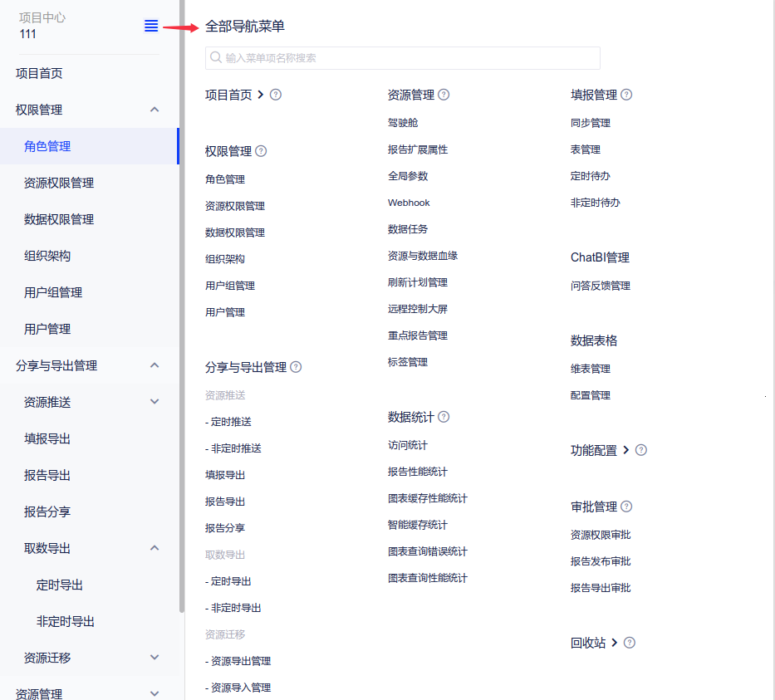
Task: Select 资源权限管理 in the sidebar
Action: 59,183
